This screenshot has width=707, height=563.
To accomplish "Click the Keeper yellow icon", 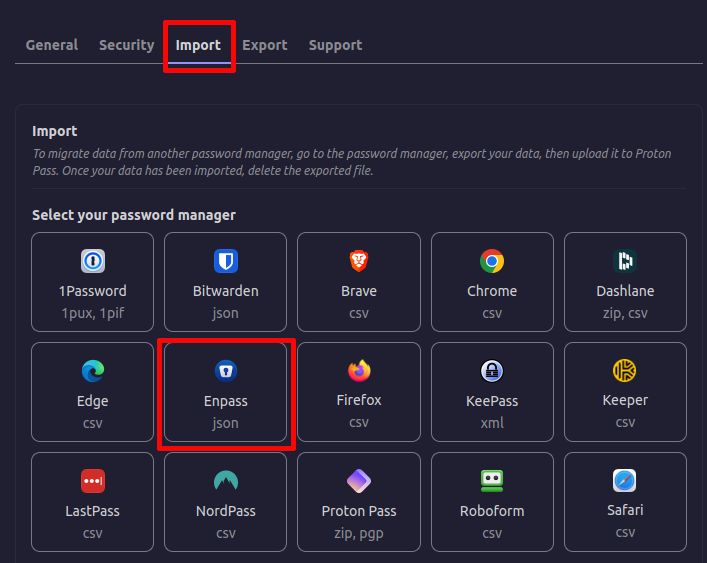I will point(625,371).
